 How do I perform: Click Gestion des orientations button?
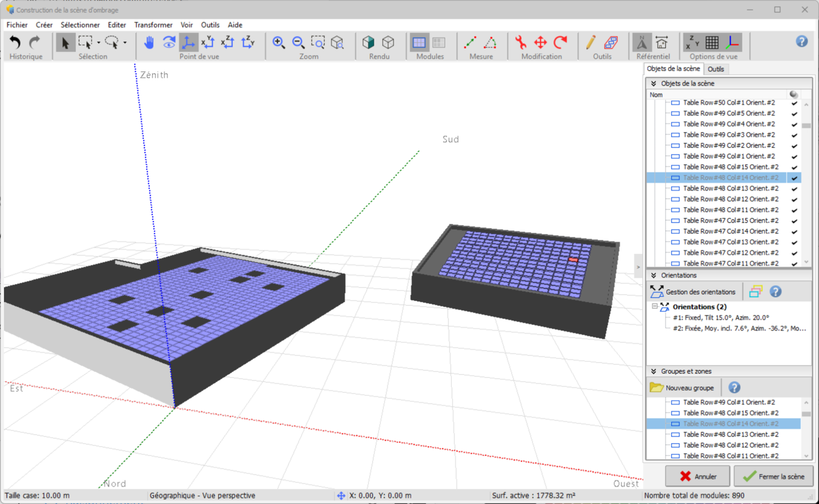(693, 291)
